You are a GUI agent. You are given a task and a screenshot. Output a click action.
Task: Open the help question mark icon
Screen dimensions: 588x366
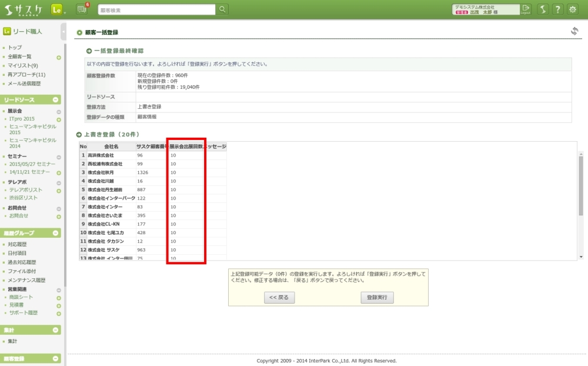557,9
